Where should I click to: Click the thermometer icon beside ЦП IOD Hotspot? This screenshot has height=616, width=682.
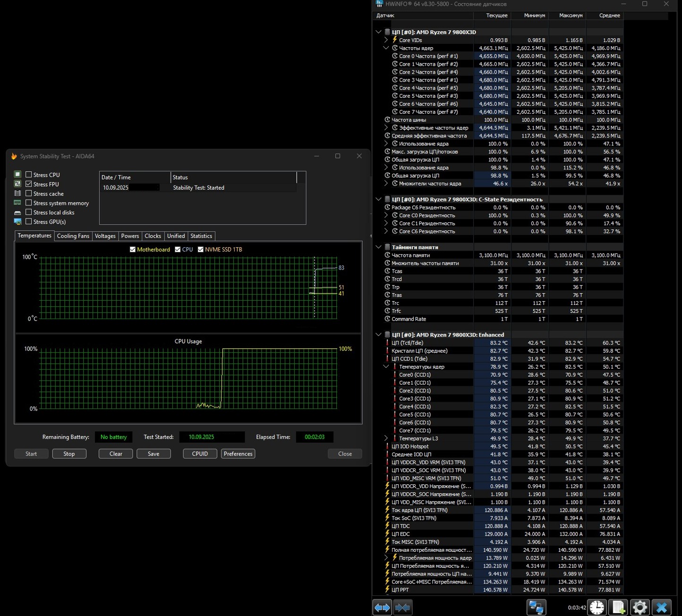pyautogui.click(x=387, y=446)
